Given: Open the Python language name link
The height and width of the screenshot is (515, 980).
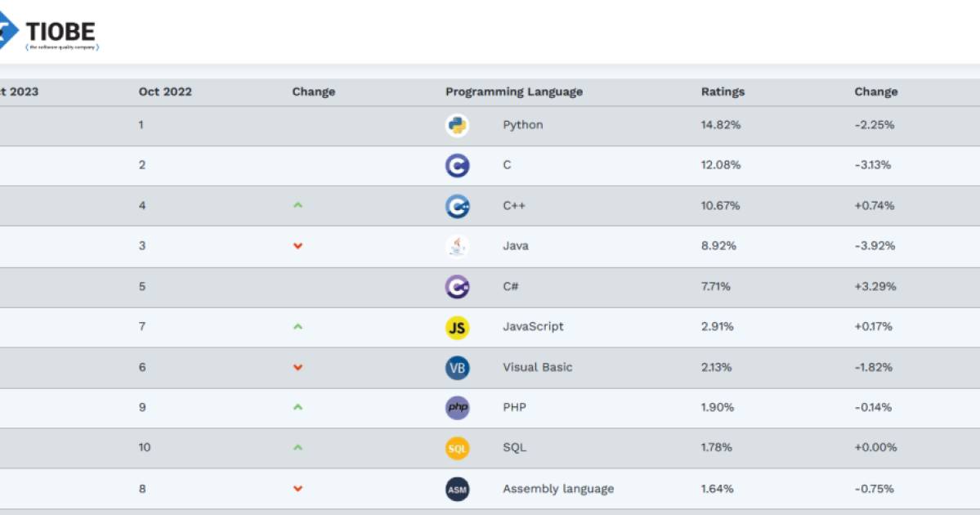Looking at the screenshot, I should click(x=522, y=124).
